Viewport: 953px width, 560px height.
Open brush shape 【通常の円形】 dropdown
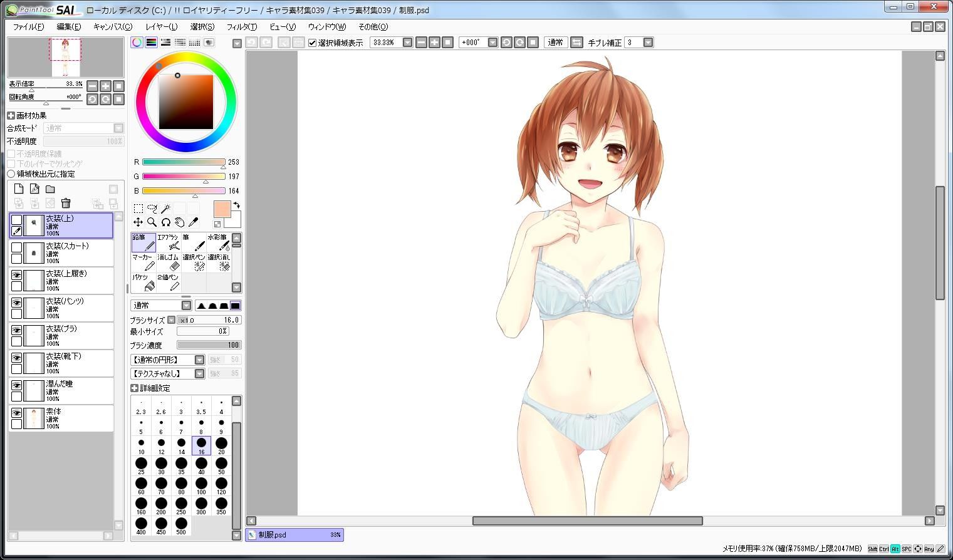(x=199, y=360)
